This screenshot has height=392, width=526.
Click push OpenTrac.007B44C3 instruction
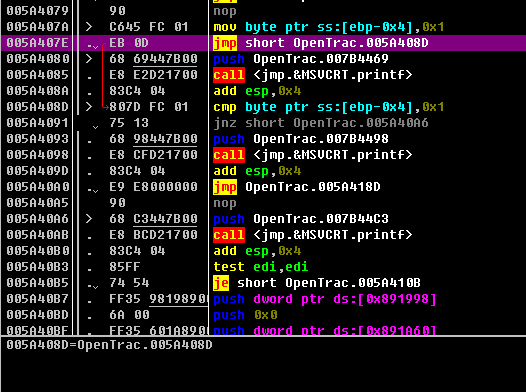tap(301, 219)
